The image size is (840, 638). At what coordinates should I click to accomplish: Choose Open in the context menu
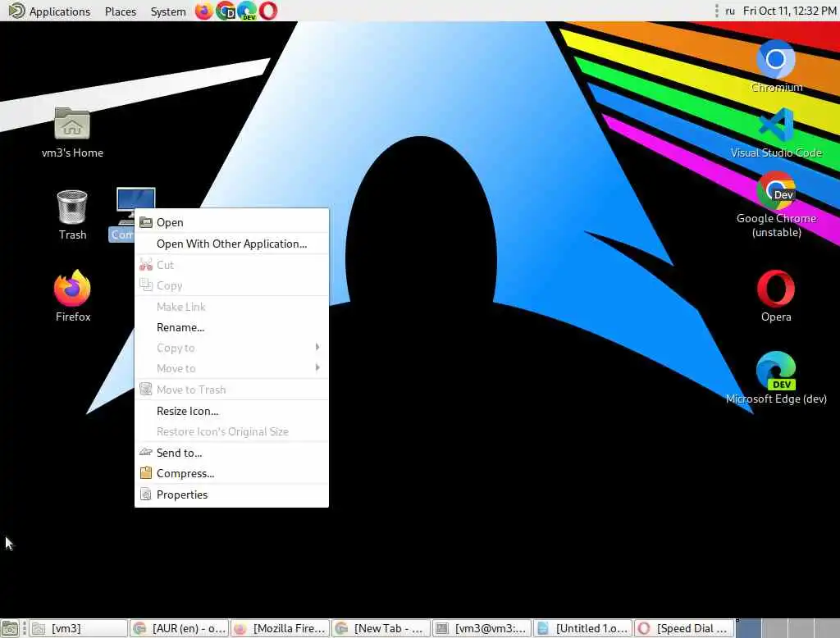click(x=231, y=222)
